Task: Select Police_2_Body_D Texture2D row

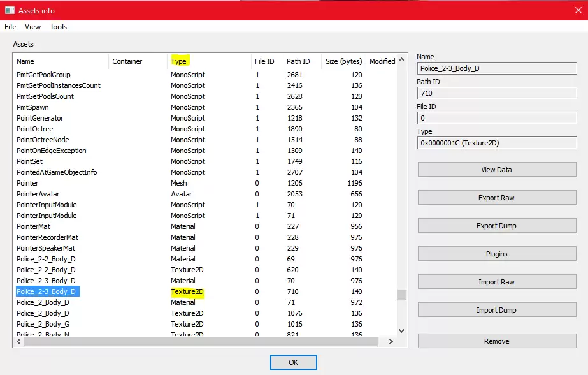Action: [x=204, y=313]
